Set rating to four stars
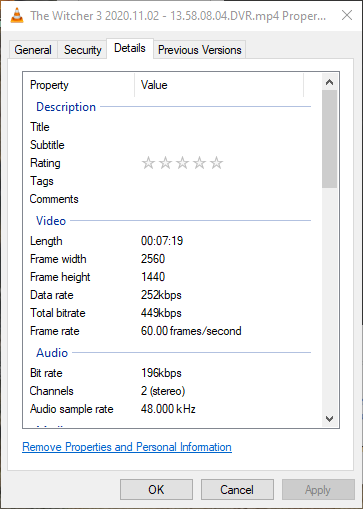 tap(199, 163)
